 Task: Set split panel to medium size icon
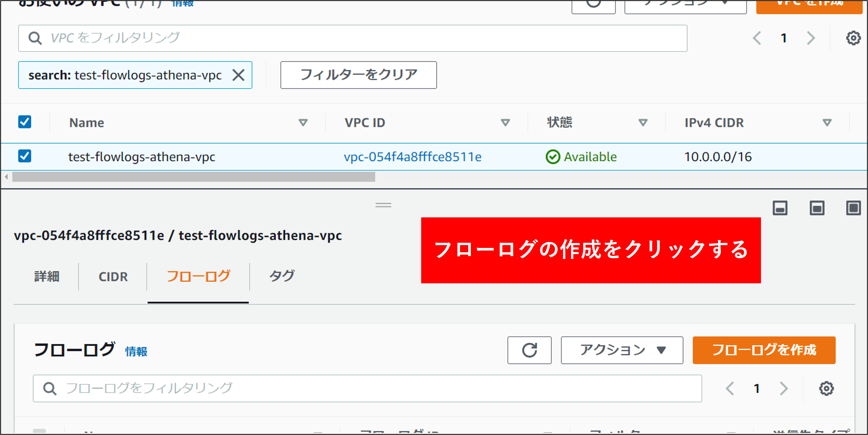coord(817,208)
